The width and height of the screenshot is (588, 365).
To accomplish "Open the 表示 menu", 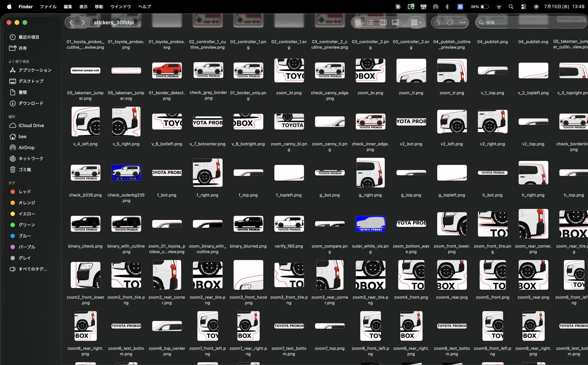I will (x=83, y=7).
